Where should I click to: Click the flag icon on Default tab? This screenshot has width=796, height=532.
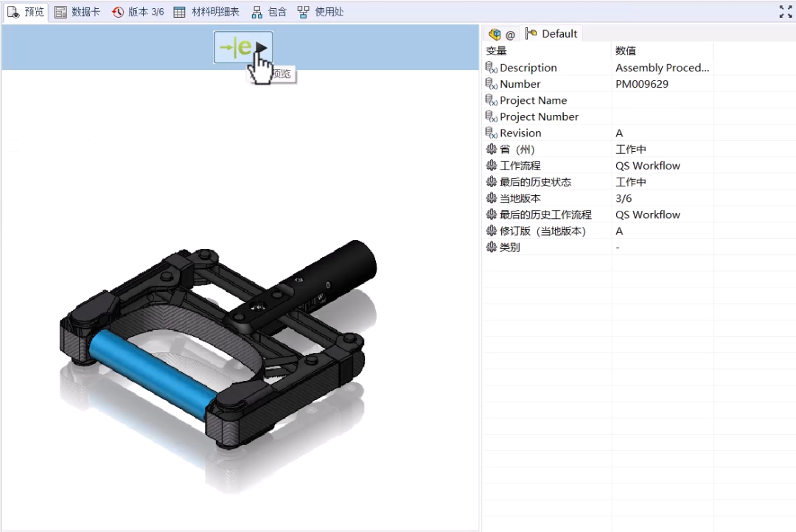pyautogui.click(x=531, y=34)
